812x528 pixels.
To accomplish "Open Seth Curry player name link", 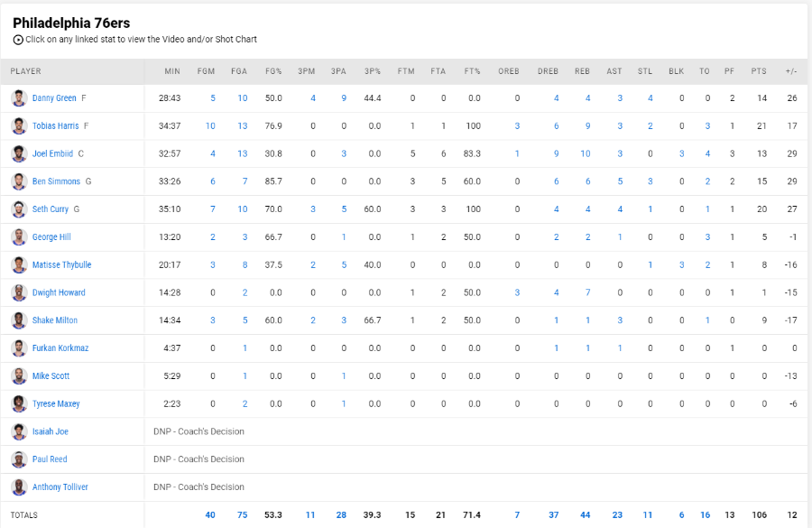I will [x=51, y=209].
